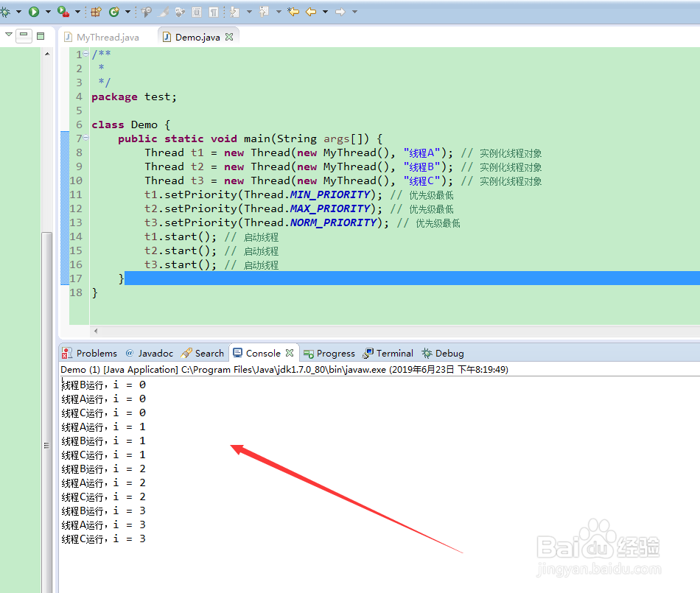Click the Demo.java file icon
Viewport: 700px width, 593px height.
pos(167,37)
